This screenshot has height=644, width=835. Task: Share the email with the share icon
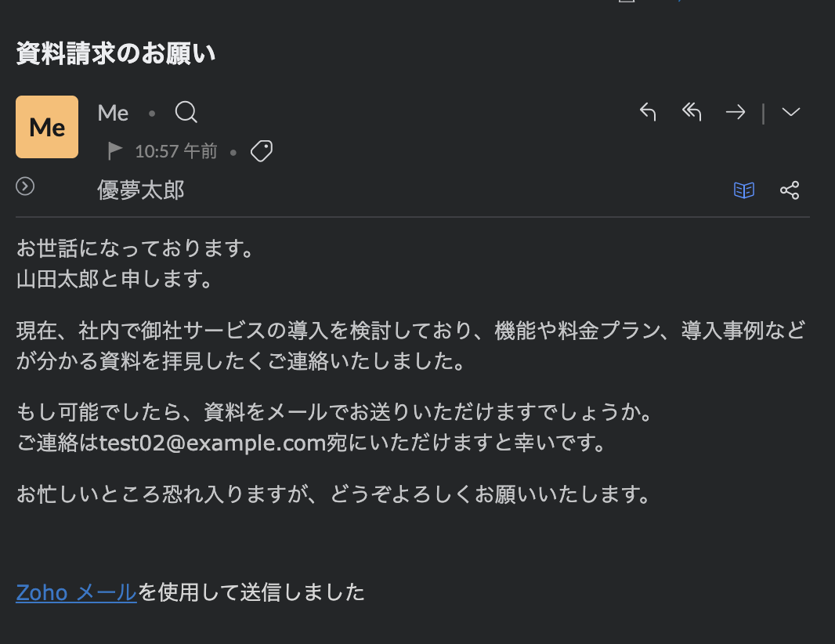click(x=790, y=190)
